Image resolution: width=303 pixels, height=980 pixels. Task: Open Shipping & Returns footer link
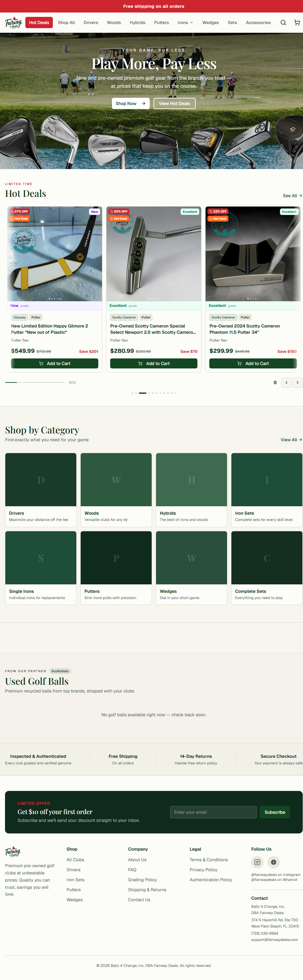click(147, 890)
